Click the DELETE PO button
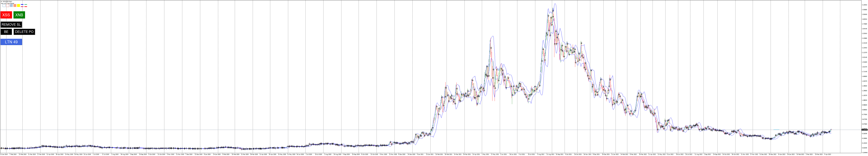Image resolution: width=868 pixels, height=156 pixels. pyautogui.click(x=24, y=32)
